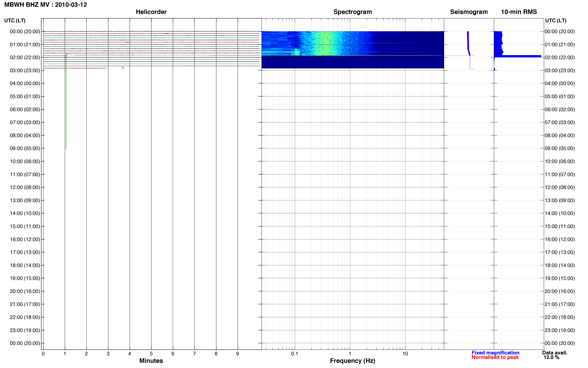Click the '7' tick on the Minutes axis

point(195,354)
